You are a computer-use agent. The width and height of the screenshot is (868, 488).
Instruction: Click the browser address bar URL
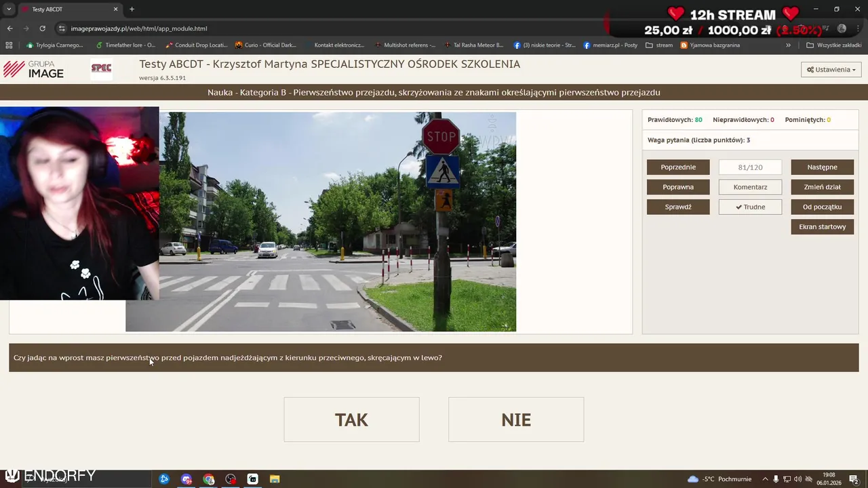coord(139,28)
